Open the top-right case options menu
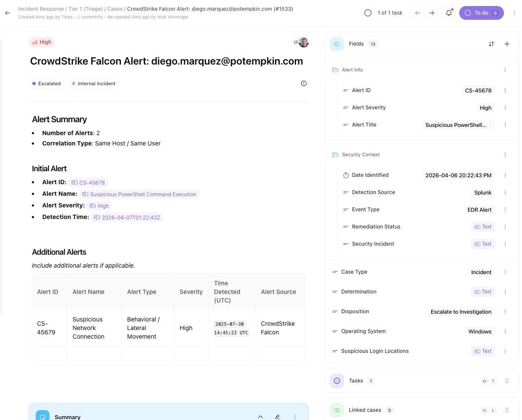The width and height of the screenshot is (522, 420). click(514, 13)
